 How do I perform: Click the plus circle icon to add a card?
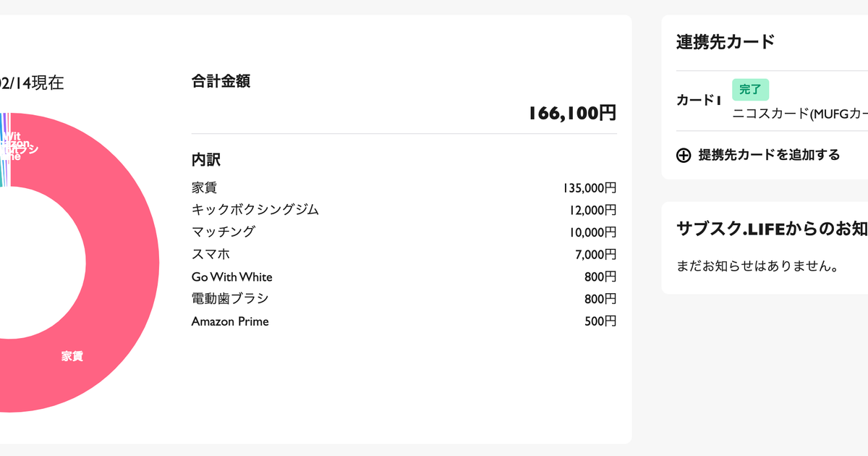684,155
